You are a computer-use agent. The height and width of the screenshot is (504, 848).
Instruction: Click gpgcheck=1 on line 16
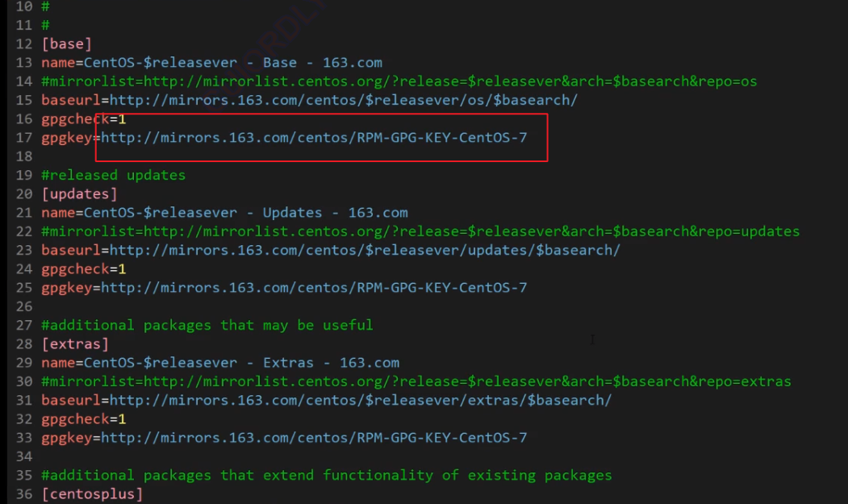point(83,119)
